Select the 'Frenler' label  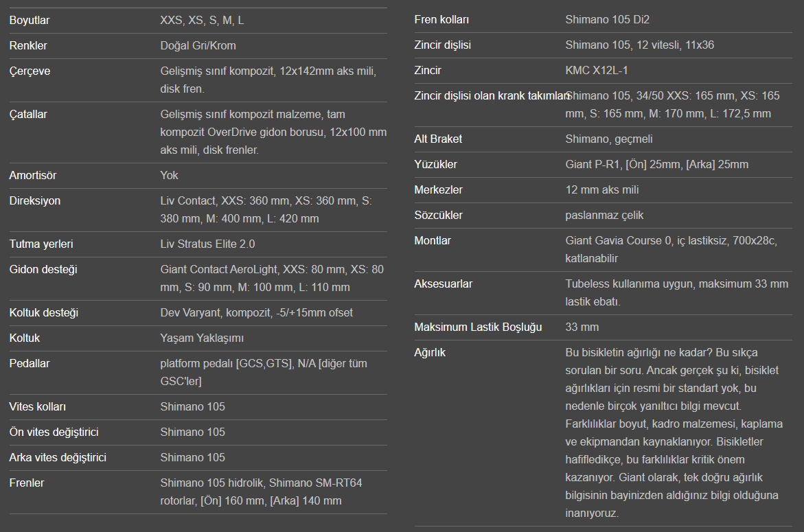click(27, 483)
